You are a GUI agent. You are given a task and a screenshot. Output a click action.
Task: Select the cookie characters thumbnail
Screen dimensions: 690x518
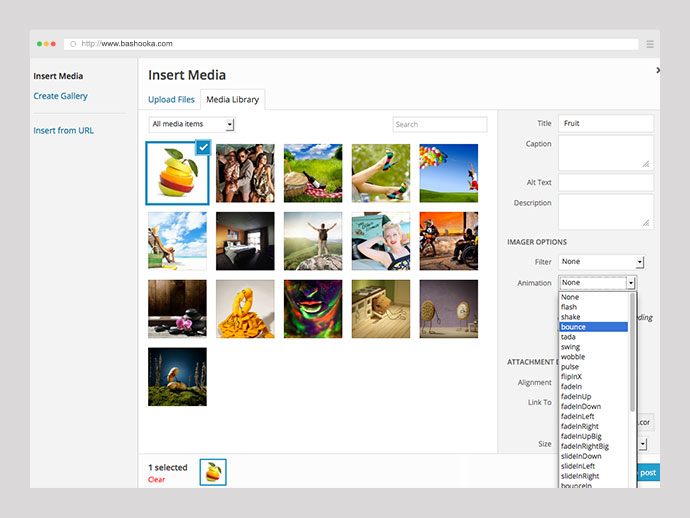pyautogui.click(x=448, y=309)
